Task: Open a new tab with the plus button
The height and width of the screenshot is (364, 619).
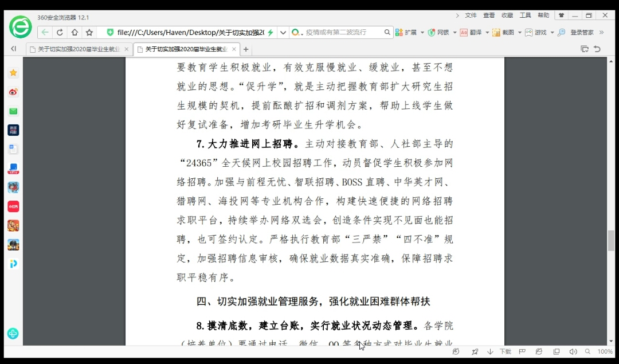Action: coord(246,49)
